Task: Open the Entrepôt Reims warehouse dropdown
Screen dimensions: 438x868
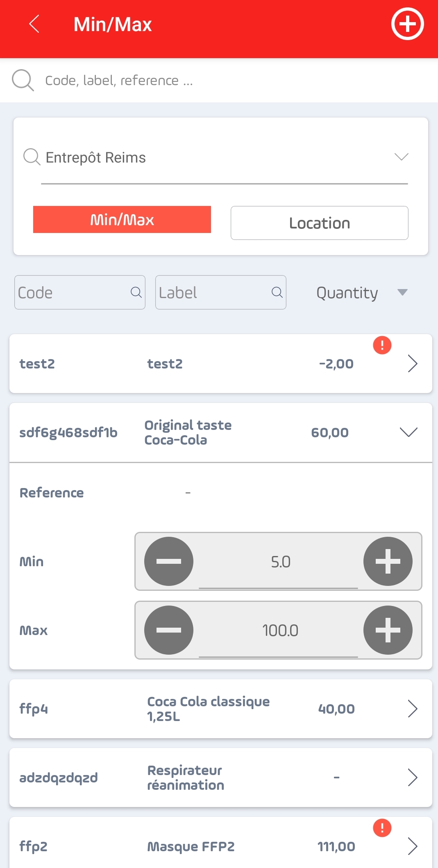Action: pos(224,158)
